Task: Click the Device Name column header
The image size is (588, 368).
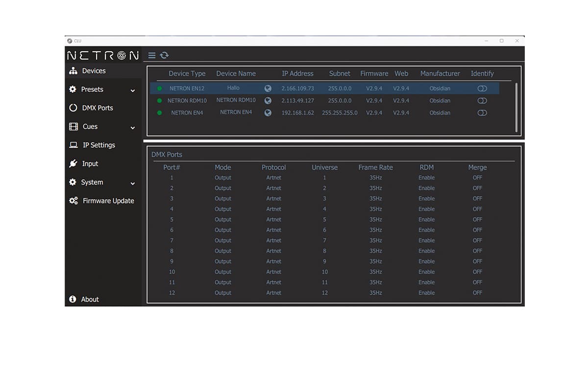Action: (x=236, y=74)
